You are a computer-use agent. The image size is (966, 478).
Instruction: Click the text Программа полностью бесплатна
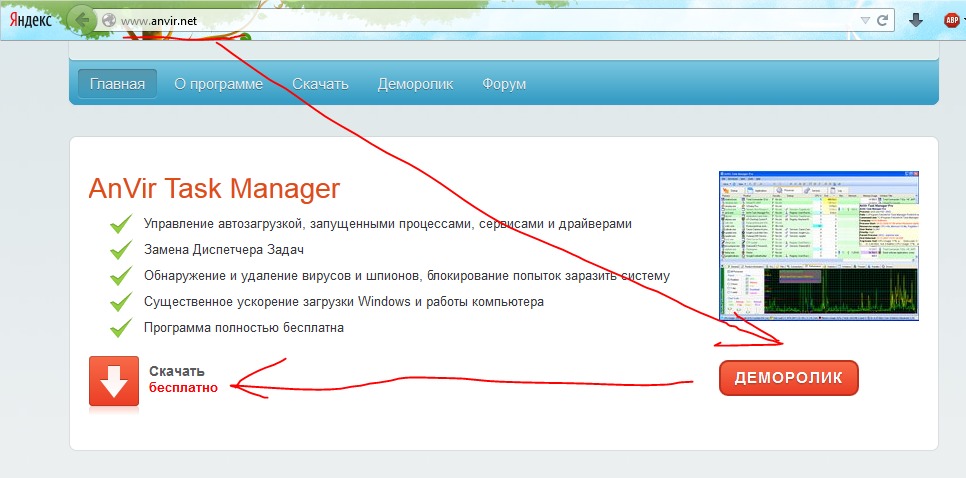tap(244, 328)
